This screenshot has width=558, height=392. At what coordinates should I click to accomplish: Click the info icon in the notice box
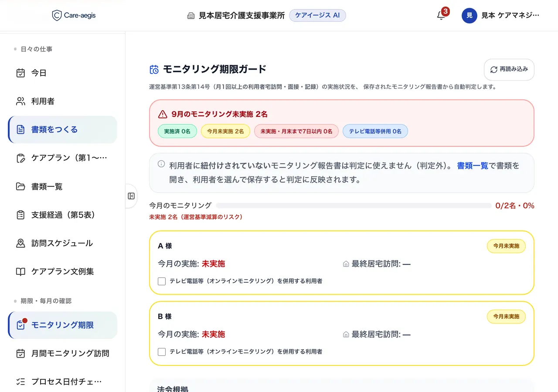pos(161,164)
